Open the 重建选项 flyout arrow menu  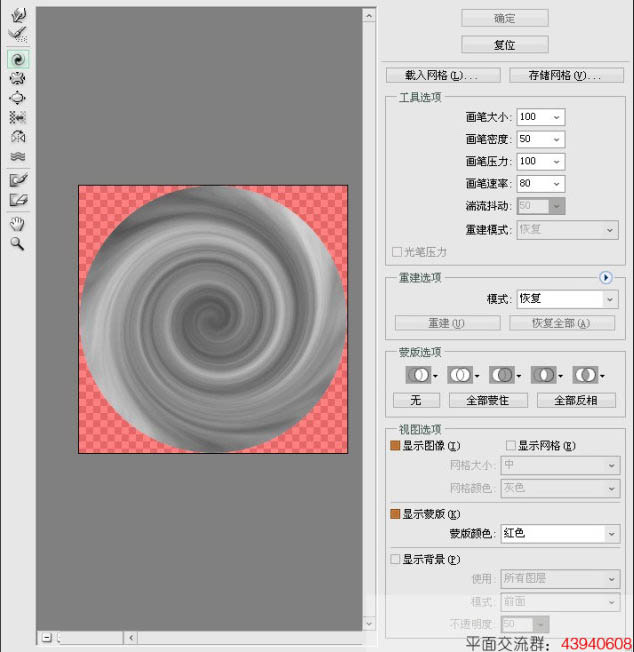[x=606, y=277]
